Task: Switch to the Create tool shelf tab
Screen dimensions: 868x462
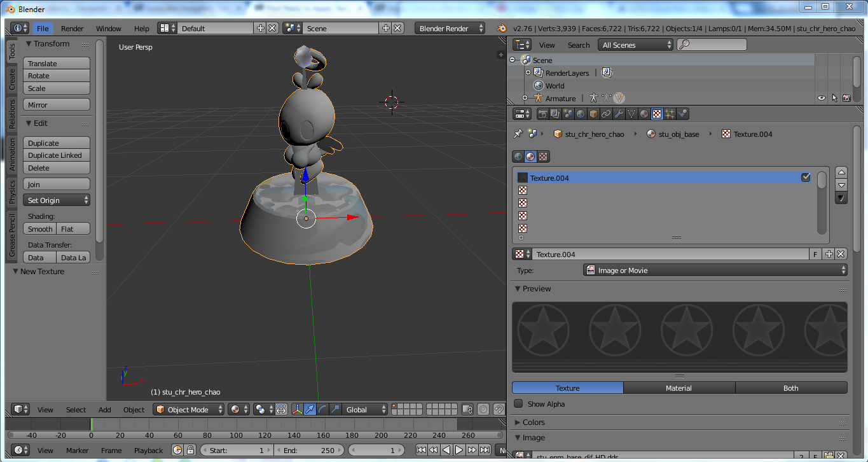Action: pos(12,80)
